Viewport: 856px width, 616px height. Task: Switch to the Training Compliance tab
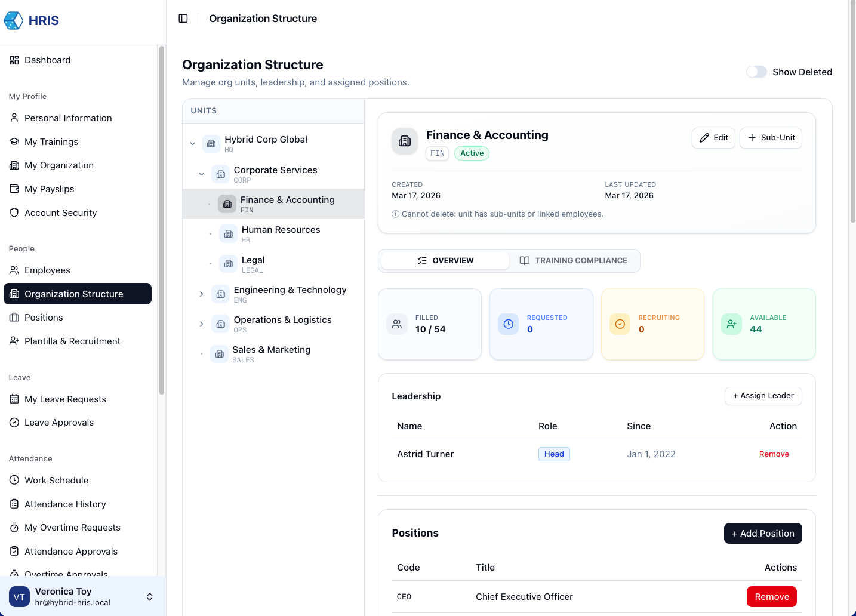[573, 261]
